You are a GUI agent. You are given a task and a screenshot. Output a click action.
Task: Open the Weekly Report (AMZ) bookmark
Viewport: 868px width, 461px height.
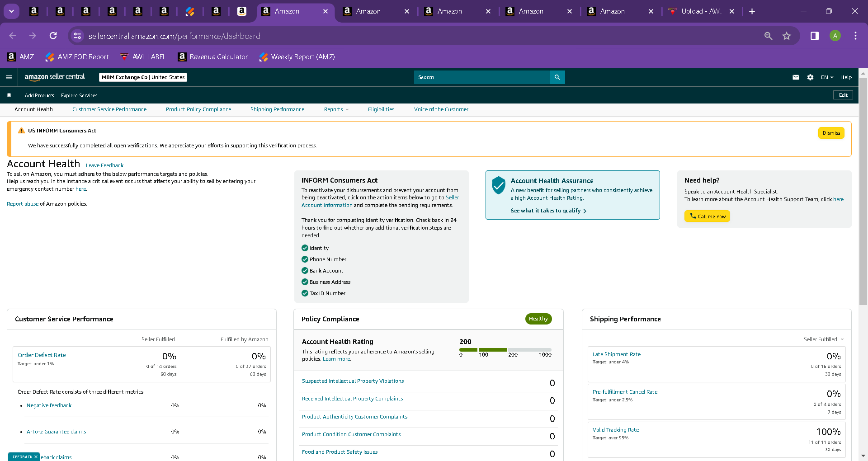[x=297, y=57]
